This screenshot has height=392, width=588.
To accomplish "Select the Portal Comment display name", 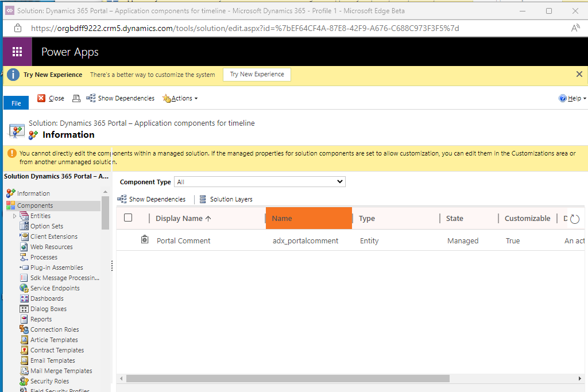I will 183,240.
